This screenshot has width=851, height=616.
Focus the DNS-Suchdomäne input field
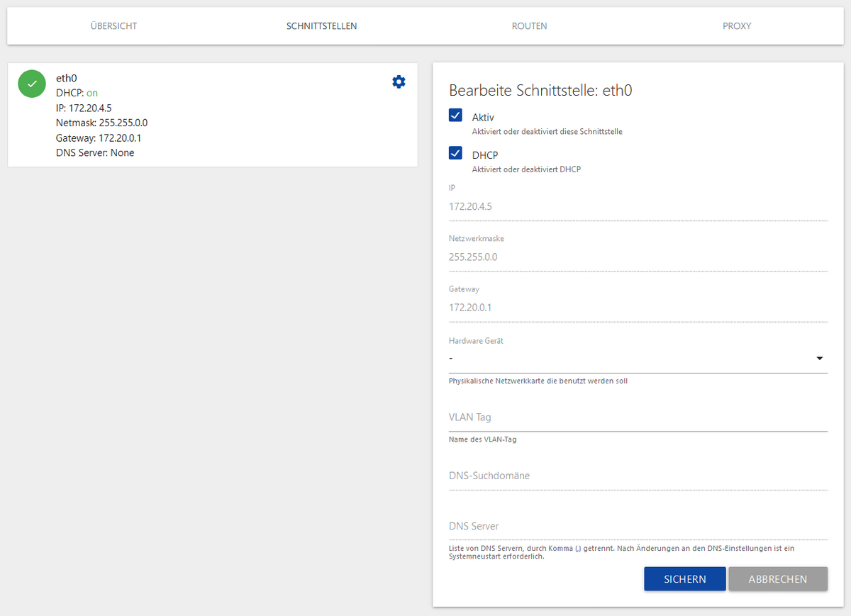(638, 476)
